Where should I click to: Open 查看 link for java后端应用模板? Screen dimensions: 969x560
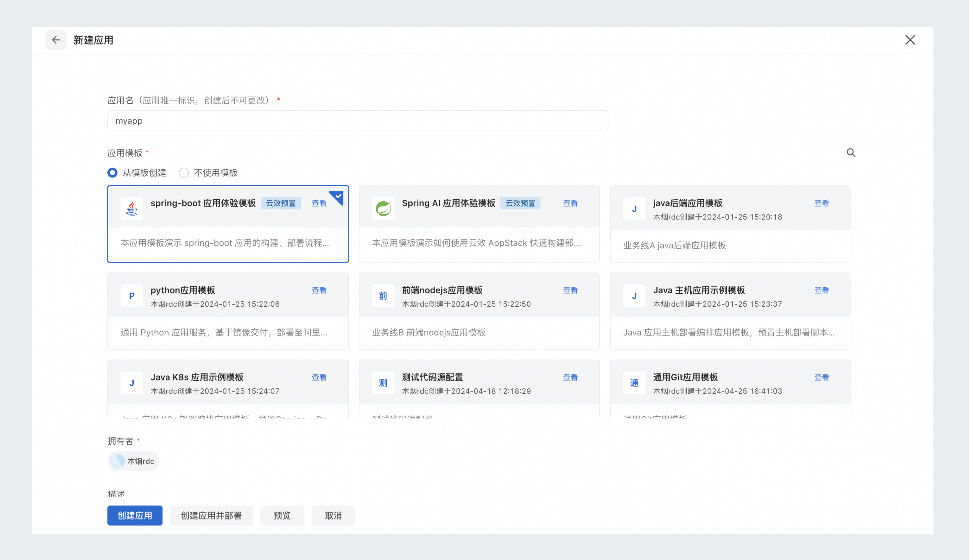click(x=821, y=203)
